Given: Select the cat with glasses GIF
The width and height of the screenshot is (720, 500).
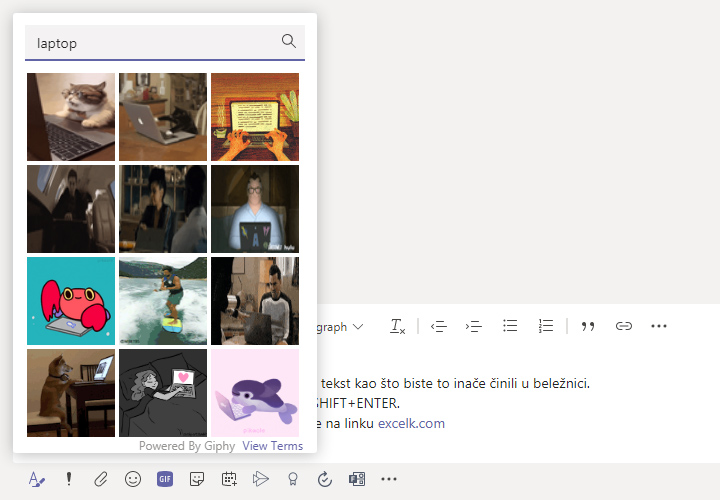Looking at the screenshot, I should [x=71, y=117].
